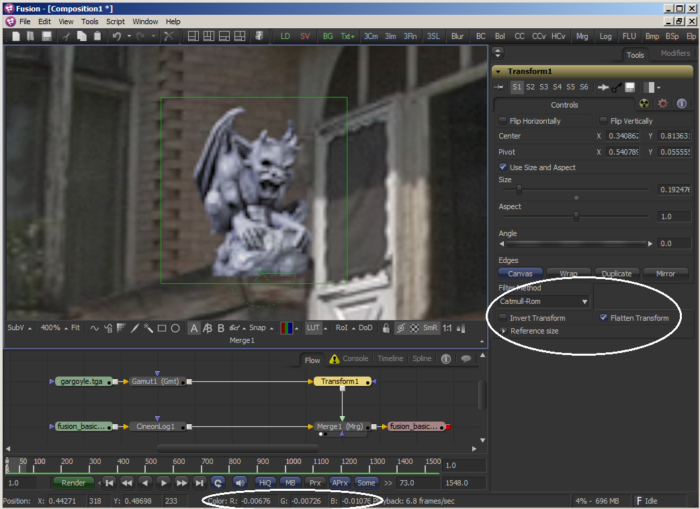The height and width of the screenshot is (509, 700).
Task: Select the ellipse mask tool in viewer
Action: [175, 328]
